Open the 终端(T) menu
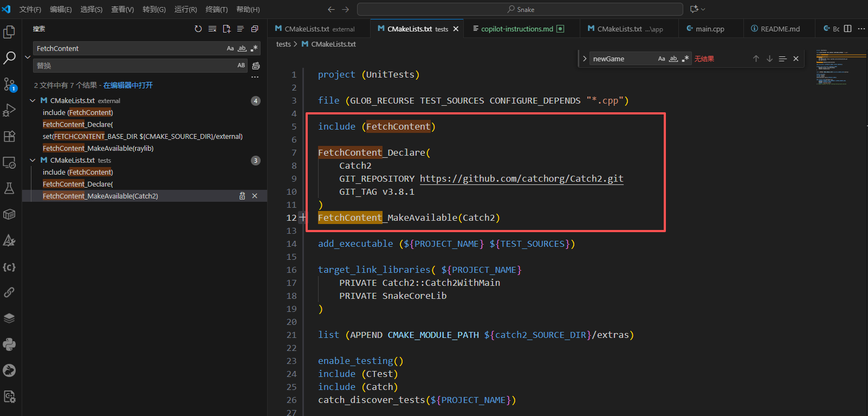 (x=217, y=9)
